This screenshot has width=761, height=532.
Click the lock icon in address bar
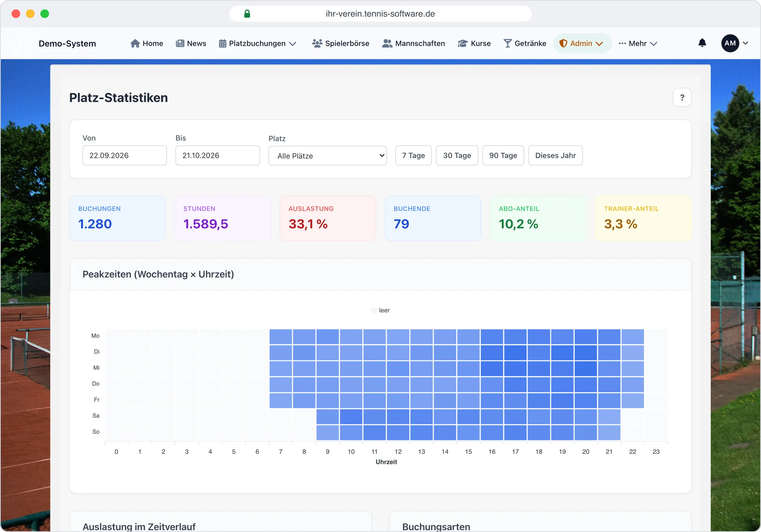click(x=247, y=14)
